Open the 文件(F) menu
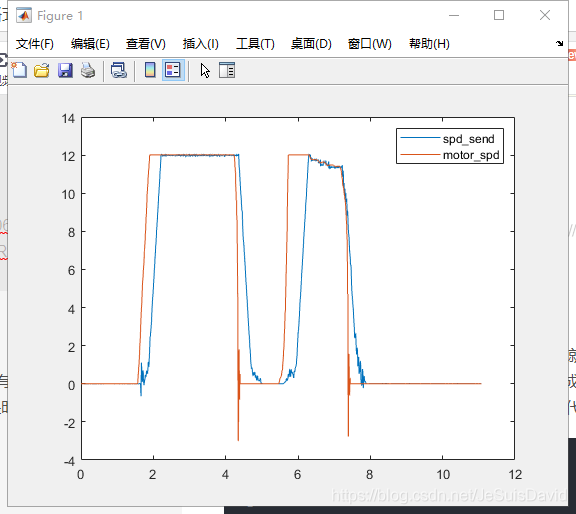Screen dimensions: 576x514 tap(35, 44)
